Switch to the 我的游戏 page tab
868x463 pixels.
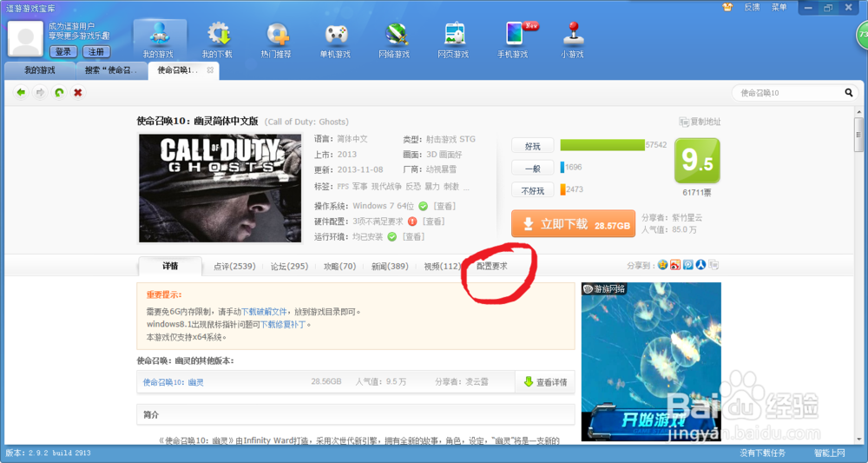(x=39, y=70)
